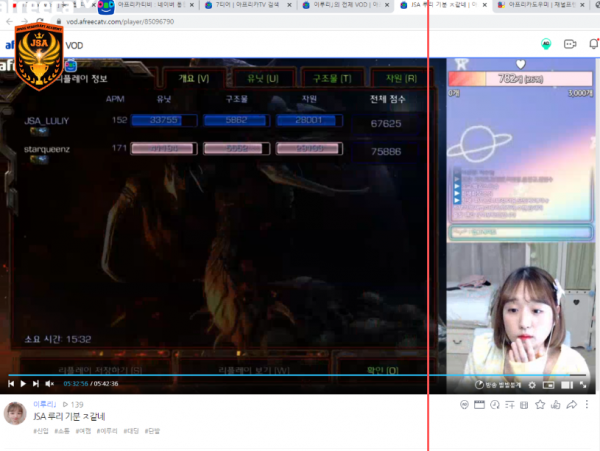The height and width of the screenshot is (451, 600).
Task: Open the #단발 hashtag
Action: [152, 431]
